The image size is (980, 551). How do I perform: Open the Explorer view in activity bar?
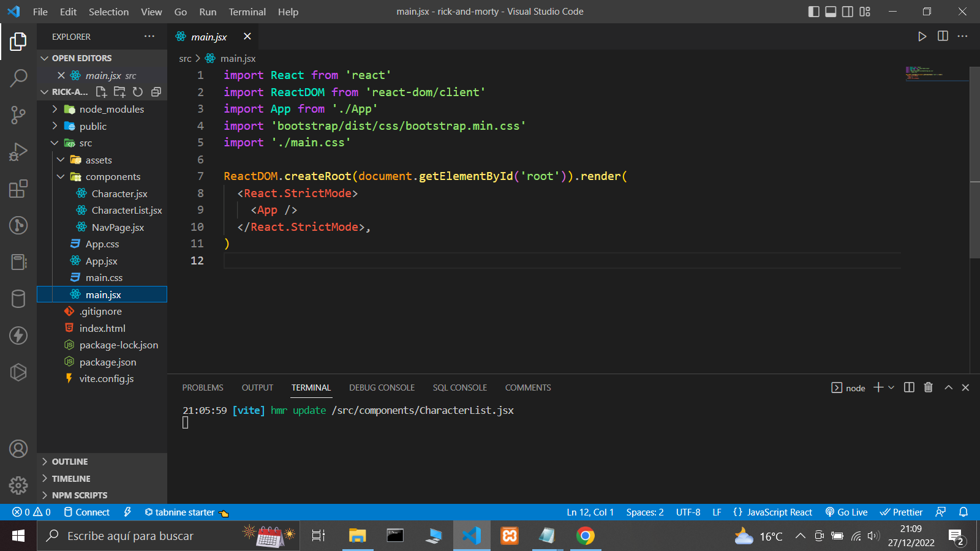point(18,42)
